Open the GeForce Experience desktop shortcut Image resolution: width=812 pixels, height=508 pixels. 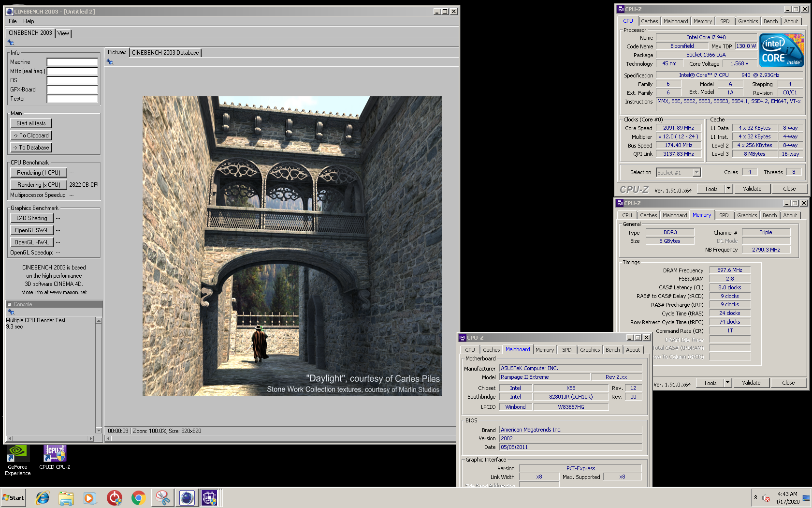click(17, 460)
